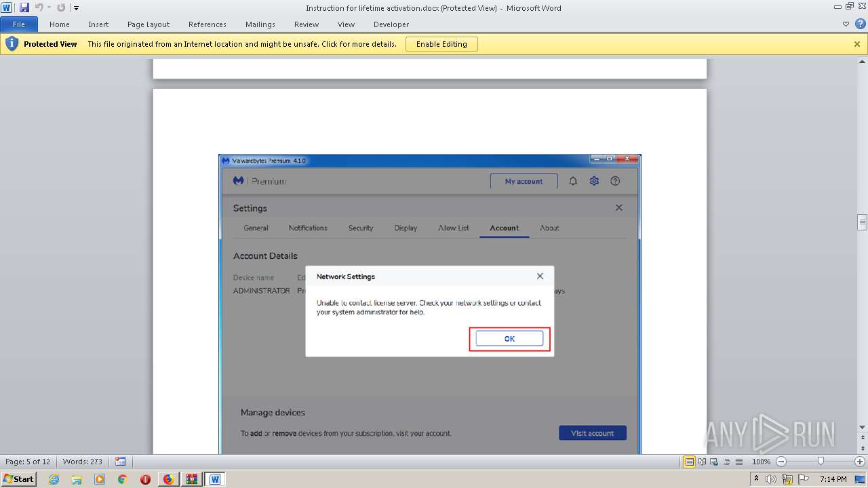Image resolution: width=868 pixels, height=488 pixels.
Task: Click the Word taskbar button
Action: 215,479
